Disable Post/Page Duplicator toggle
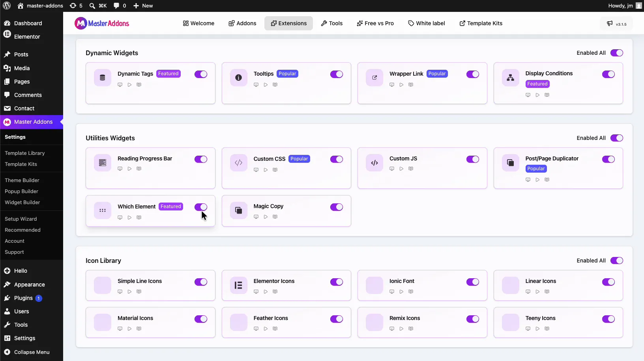 (x=608, y=159)
